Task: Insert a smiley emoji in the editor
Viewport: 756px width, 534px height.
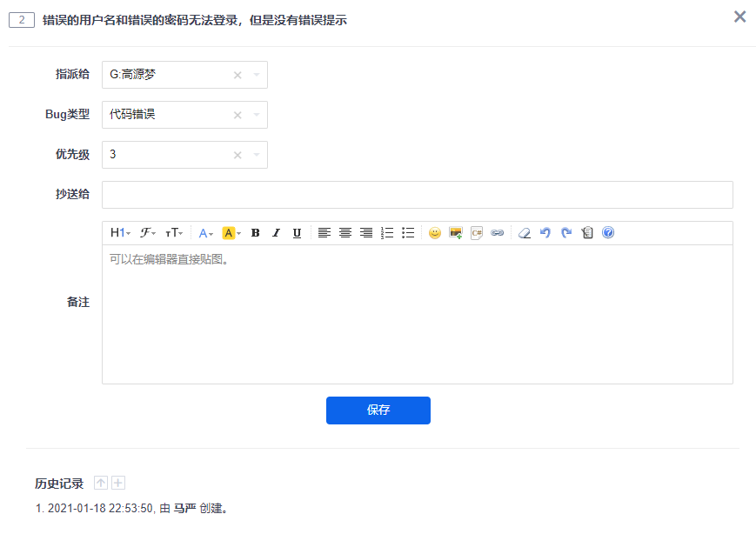Action: (x=435, y=232)
